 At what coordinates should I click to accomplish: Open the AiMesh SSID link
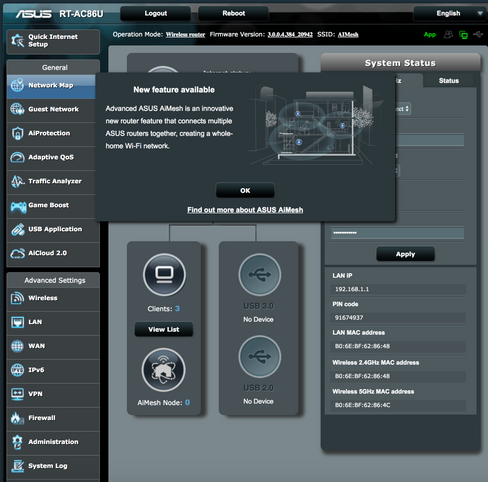click(x=348, y=35)
